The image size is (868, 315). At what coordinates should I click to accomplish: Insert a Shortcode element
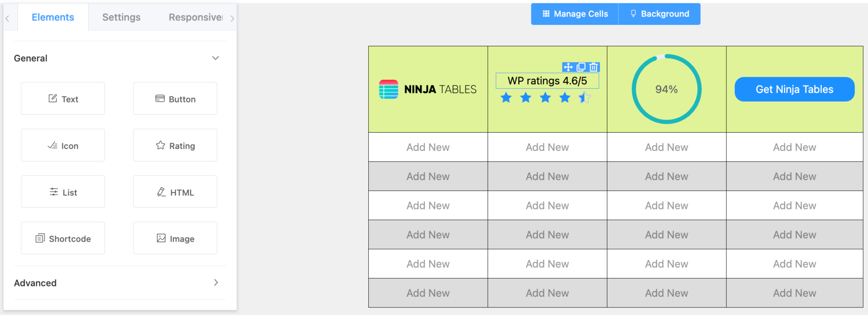pos(62,238)
